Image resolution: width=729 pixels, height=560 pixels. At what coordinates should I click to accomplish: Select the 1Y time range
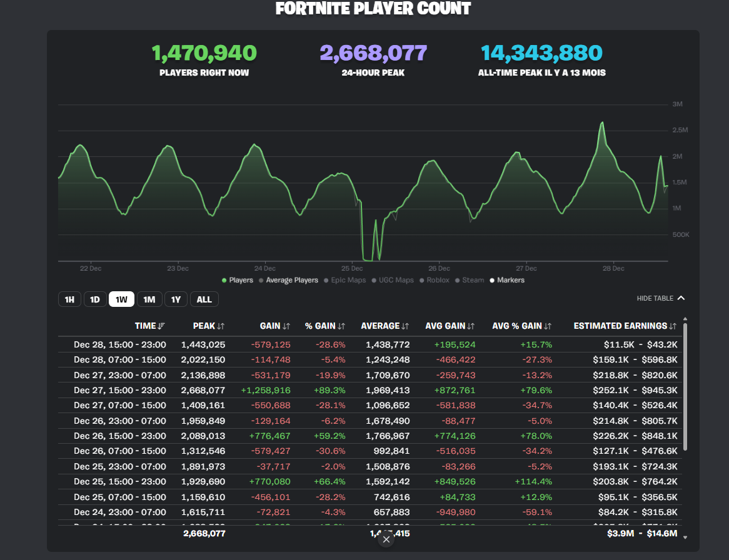176,299
